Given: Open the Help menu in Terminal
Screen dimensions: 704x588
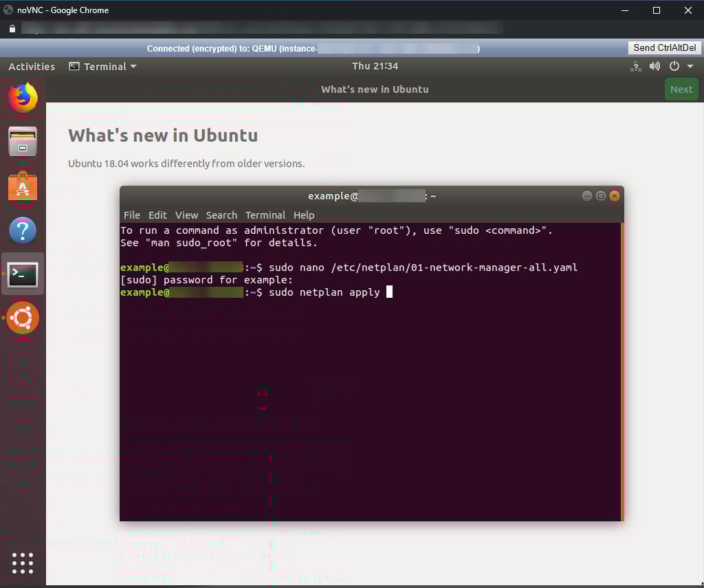Looking at the screenshot, I should coord(304,215).
